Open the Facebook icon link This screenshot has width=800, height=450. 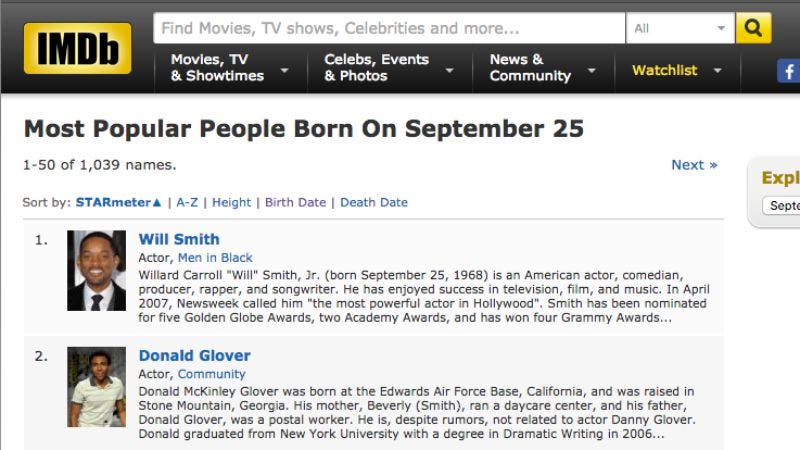[788, 71]
